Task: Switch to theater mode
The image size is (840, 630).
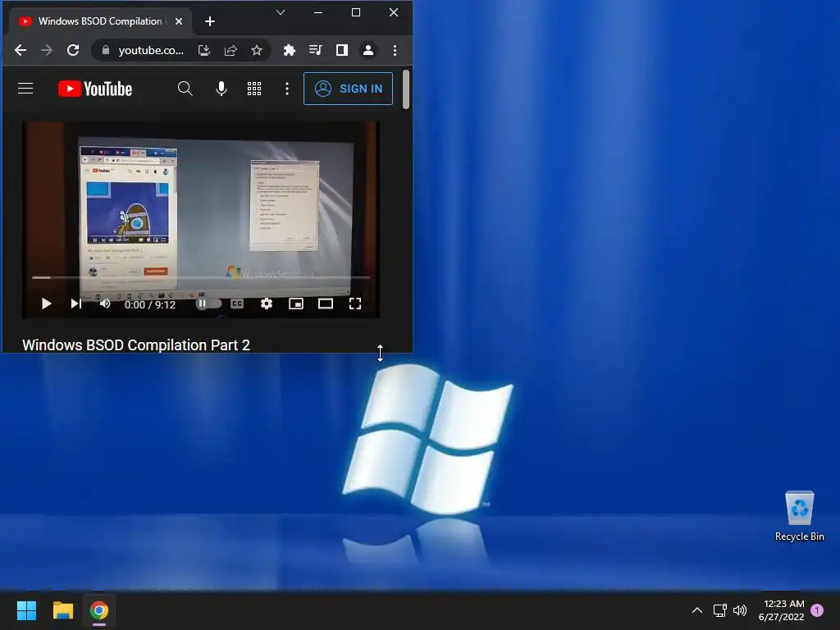Action: (x=325, y=304)
